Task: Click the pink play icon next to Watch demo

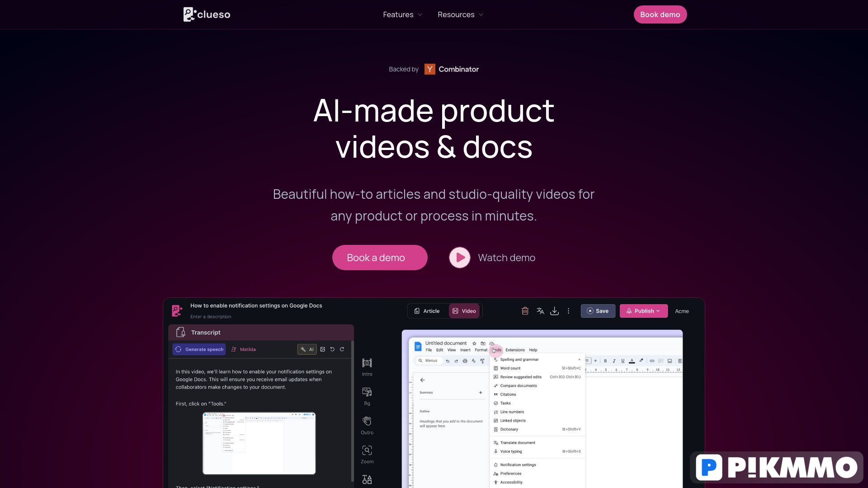Action: coord(459,258)
